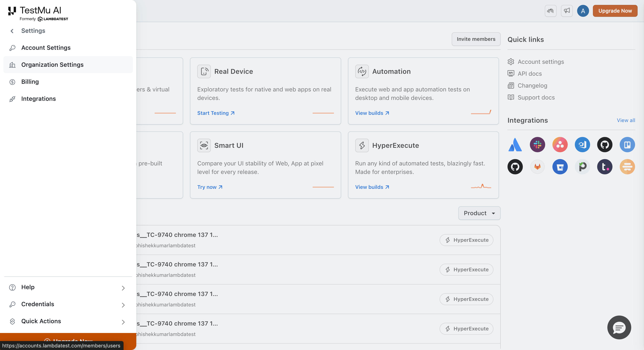
Task: Select the Asana integration icon
Action: 560,145
